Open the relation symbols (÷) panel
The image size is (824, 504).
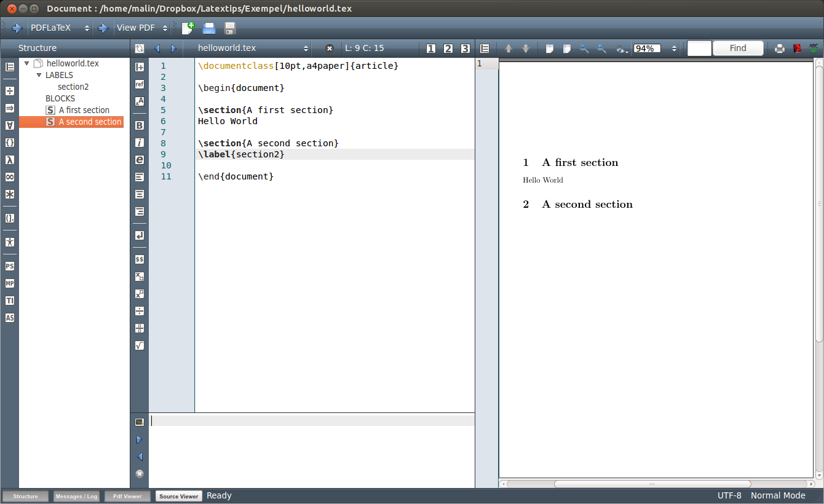point(10,91)
